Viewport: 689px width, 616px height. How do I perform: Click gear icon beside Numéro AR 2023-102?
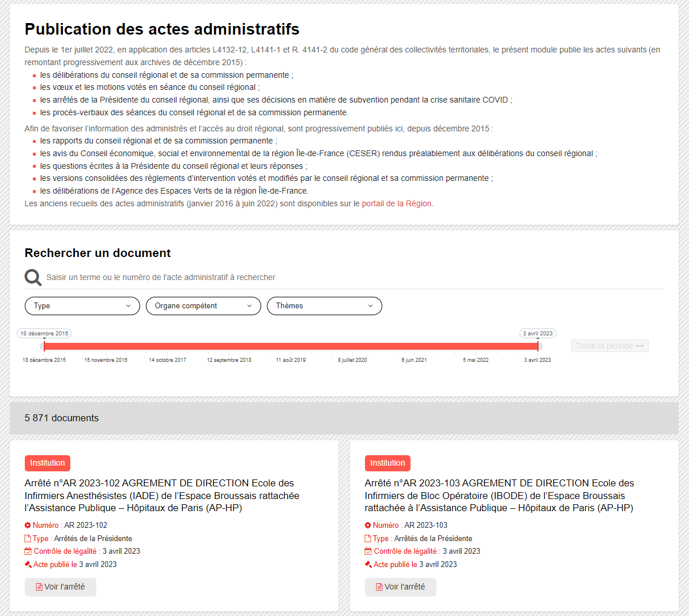coord(28,525)
